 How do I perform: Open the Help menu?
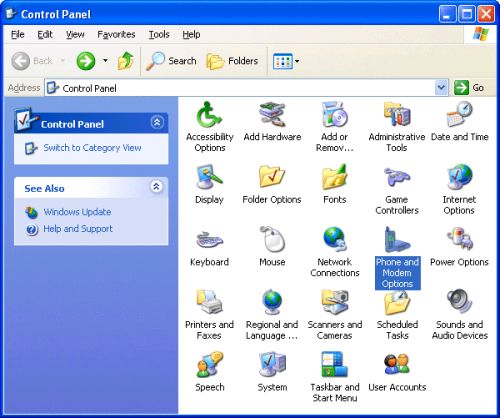click(191, 34)
